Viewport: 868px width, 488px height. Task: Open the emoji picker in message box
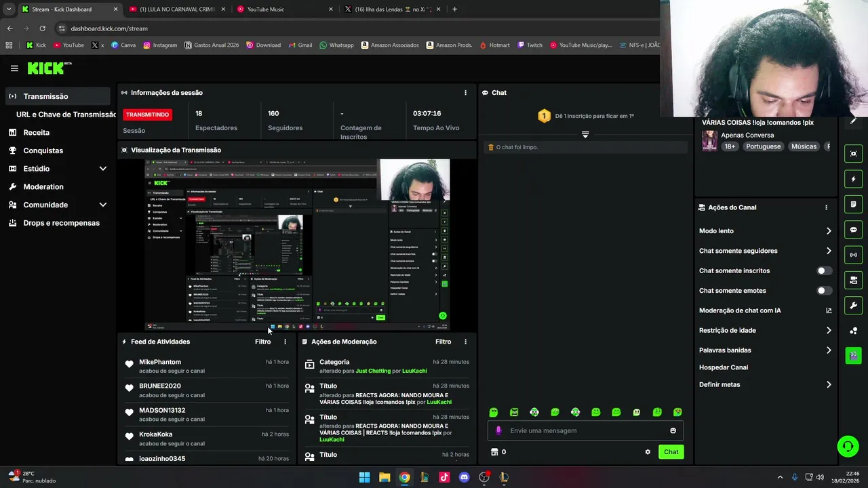pyautogui.click(x=673, y=430)
